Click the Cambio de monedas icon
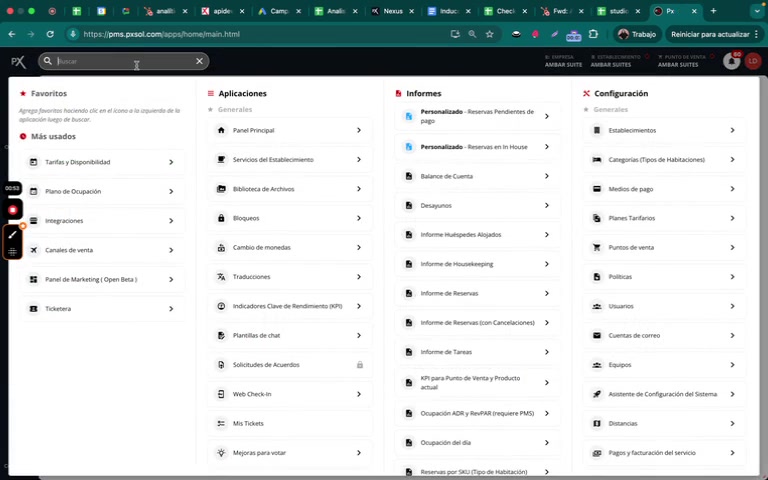Image resolution: width=768 pixels, height=480 pixels. click(x=221, y=248)
